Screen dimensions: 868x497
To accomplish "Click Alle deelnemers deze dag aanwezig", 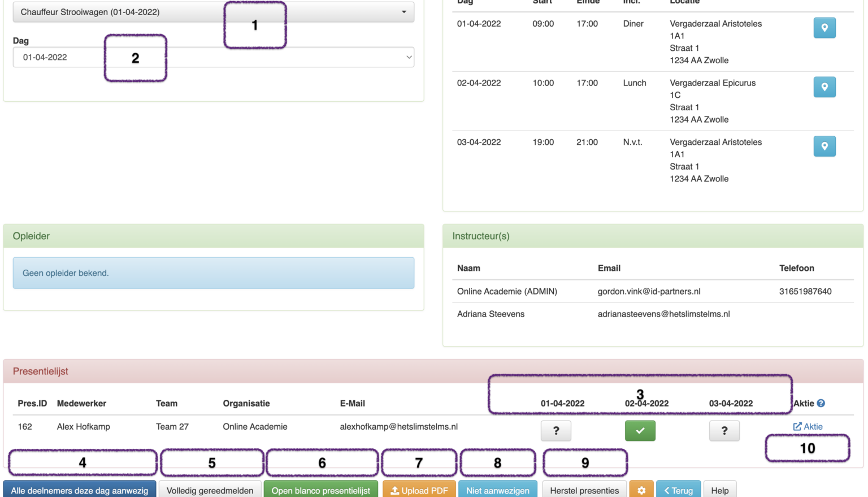I will 79,490.
